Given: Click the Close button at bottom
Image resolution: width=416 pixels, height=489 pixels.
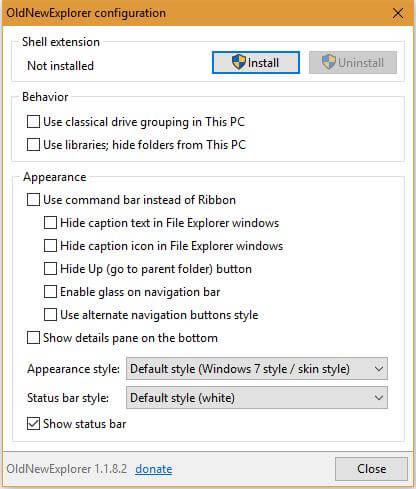Looking at the screenshot, I should (371, 469).
